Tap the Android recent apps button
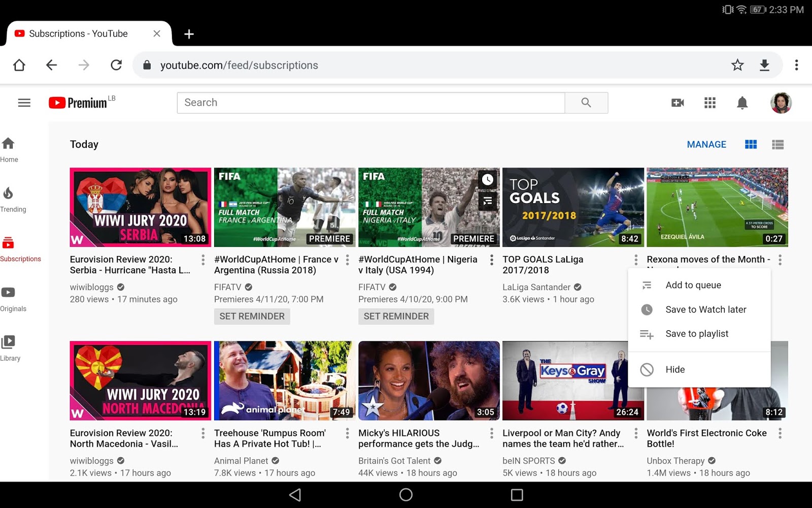 tap(517, 495)
